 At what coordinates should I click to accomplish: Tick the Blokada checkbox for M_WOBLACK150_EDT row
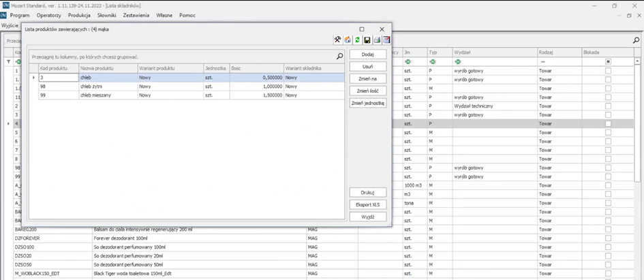point(608,273)
